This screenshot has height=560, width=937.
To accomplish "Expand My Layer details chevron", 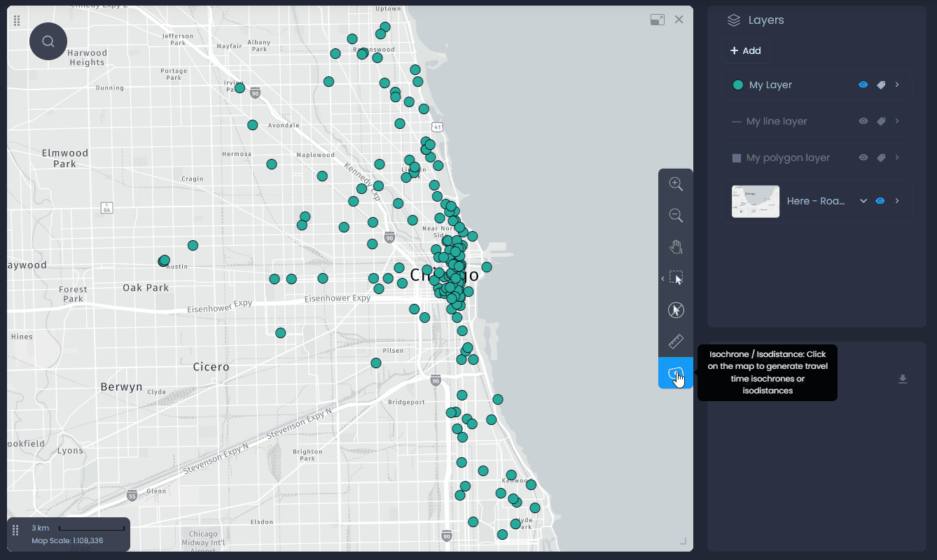I will pos(897,85).
